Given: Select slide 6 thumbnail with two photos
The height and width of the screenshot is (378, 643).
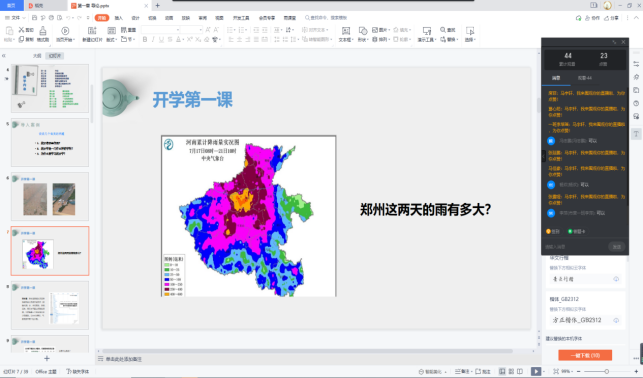Looking at the screenshot, I should coord(50,196).
